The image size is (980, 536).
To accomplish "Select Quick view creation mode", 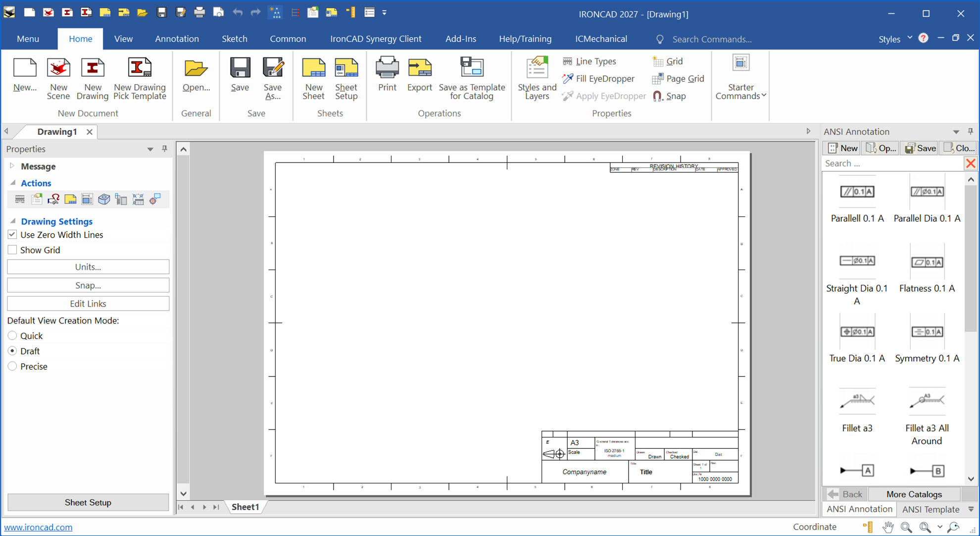I will click(12, 335).
